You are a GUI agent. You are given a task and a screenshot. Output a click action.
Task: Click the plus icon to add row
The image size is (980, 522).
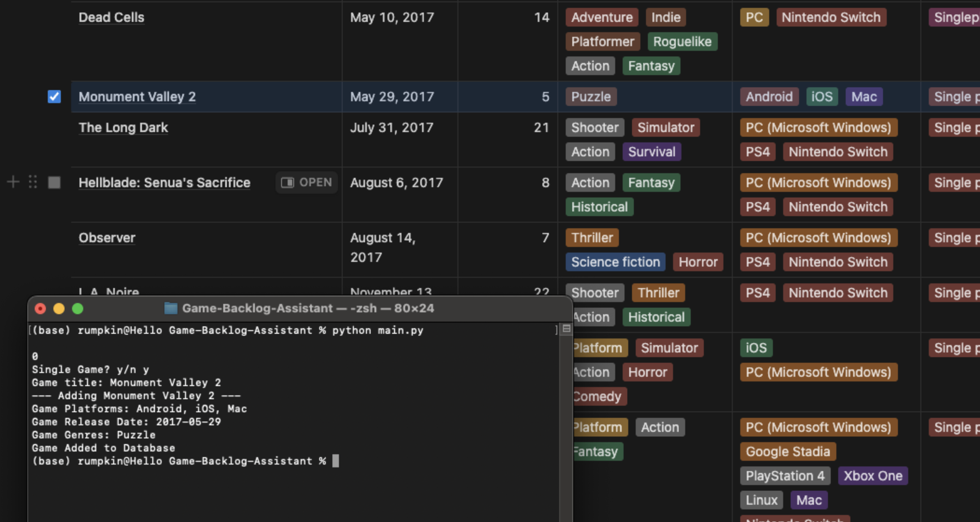pyautogui.click(x=13, y=182)
